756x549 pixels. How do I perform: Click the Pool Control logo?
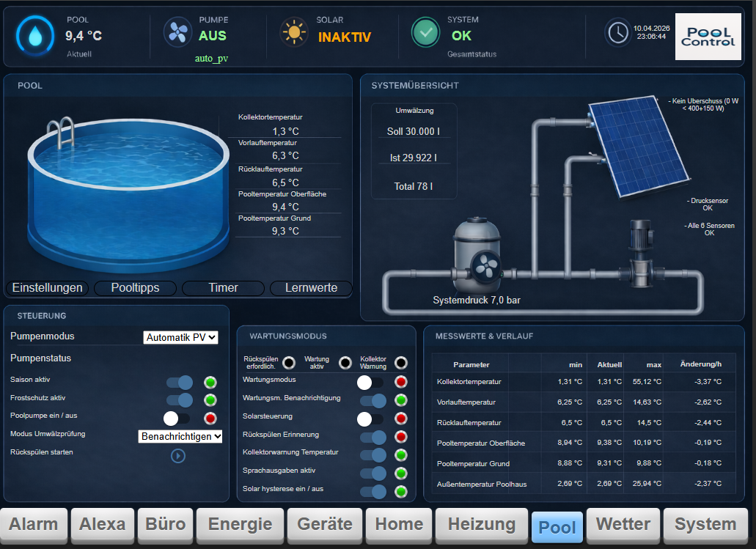click(x=708, y=37)
